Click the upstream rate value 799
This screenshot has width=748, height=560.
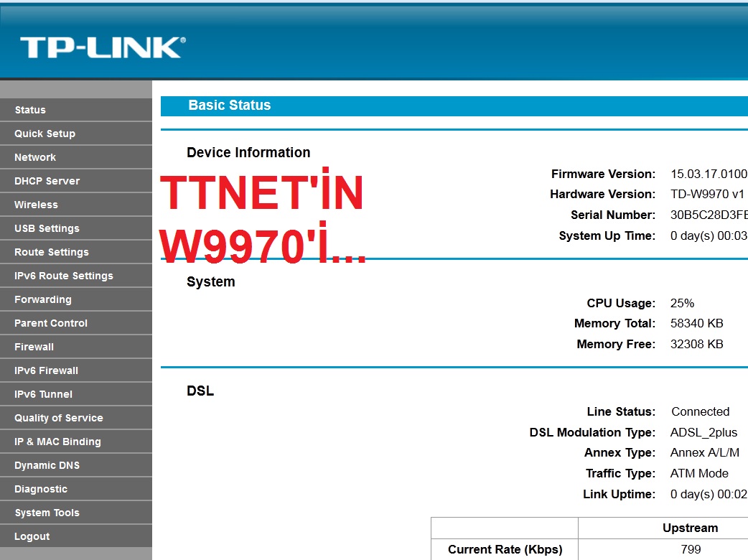691,549
